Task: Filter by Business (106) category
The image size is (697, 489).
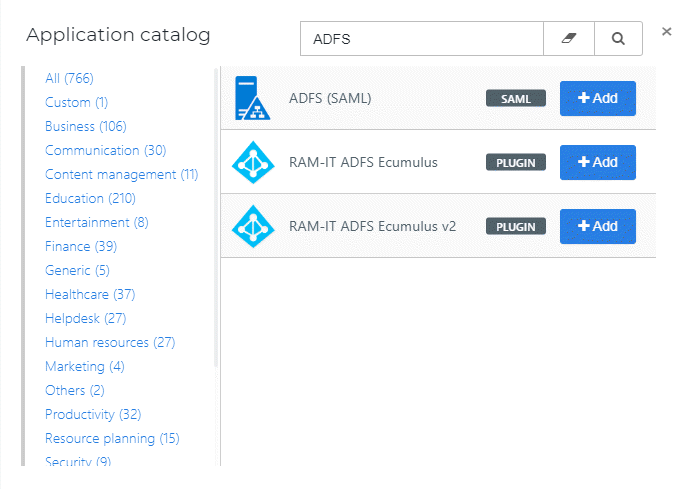Action: (x=86, y=126)
